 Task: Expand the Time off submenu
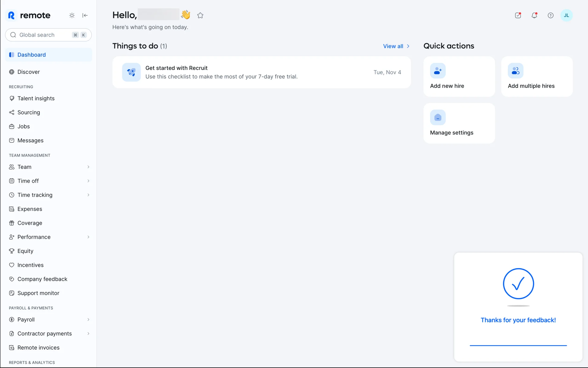click(88, 181)
